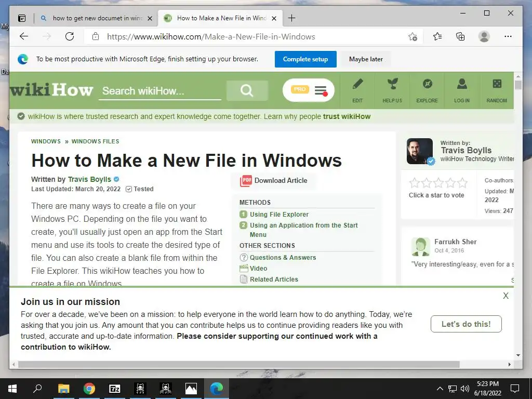Rate the article with the first star

(x=414, y=183)
